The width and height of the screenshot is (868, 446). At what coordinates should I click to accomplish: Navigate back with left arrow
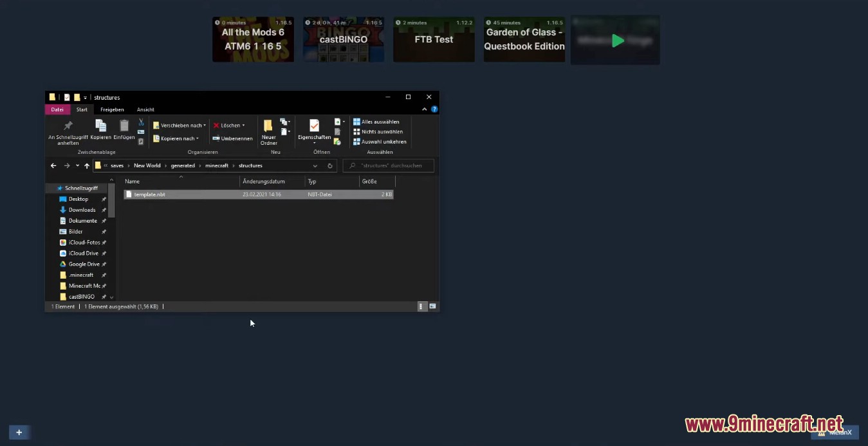click(x=53, y=165)
